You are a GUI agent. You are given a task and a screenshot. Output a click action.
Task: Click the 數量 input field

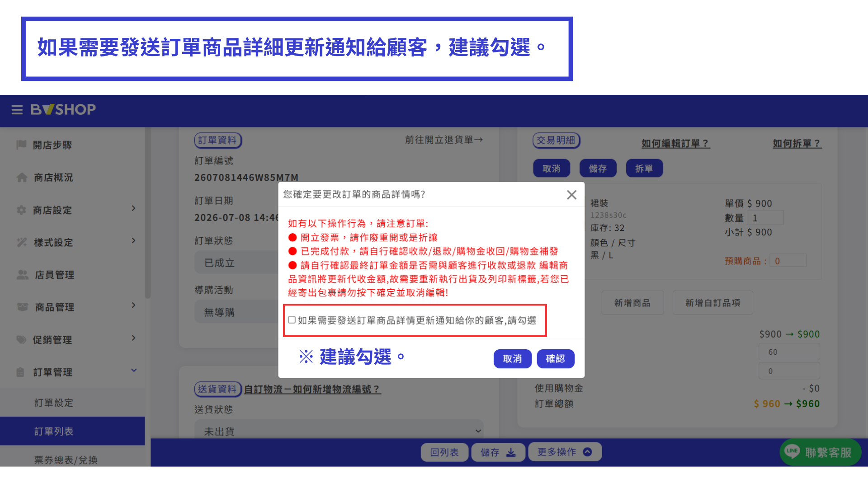pyautogui.click(x=765, y=218)
